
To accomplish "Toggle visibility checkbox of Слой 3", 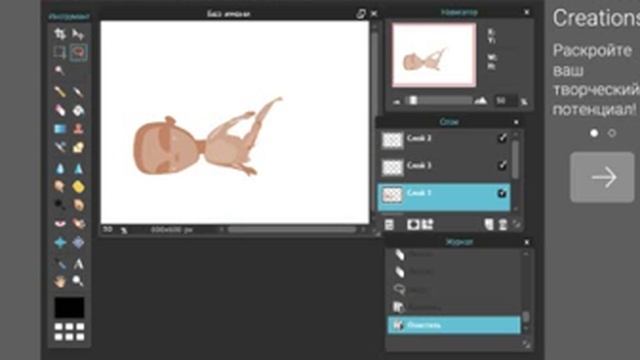I will coord(502,165).
